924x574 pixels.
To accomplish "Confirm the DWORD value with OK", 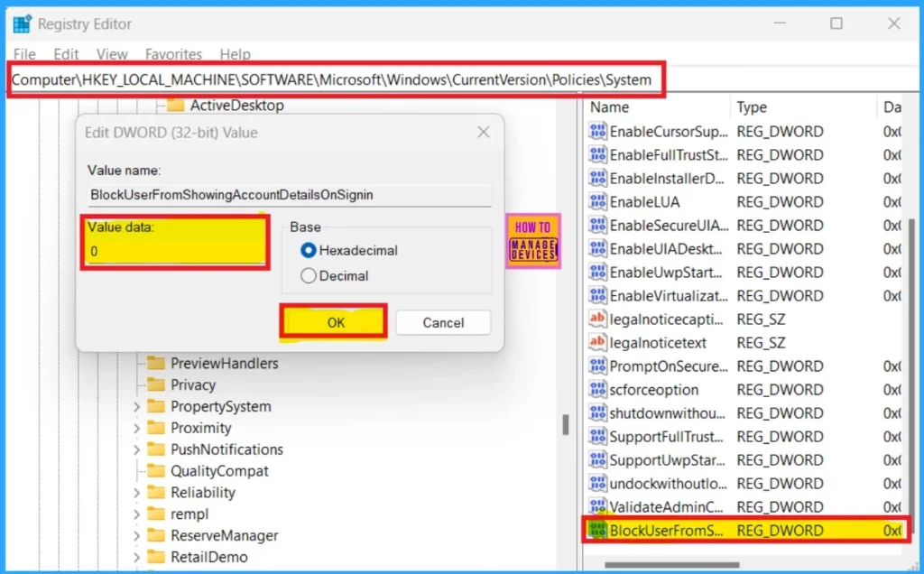I will click(x=334, y=322).
